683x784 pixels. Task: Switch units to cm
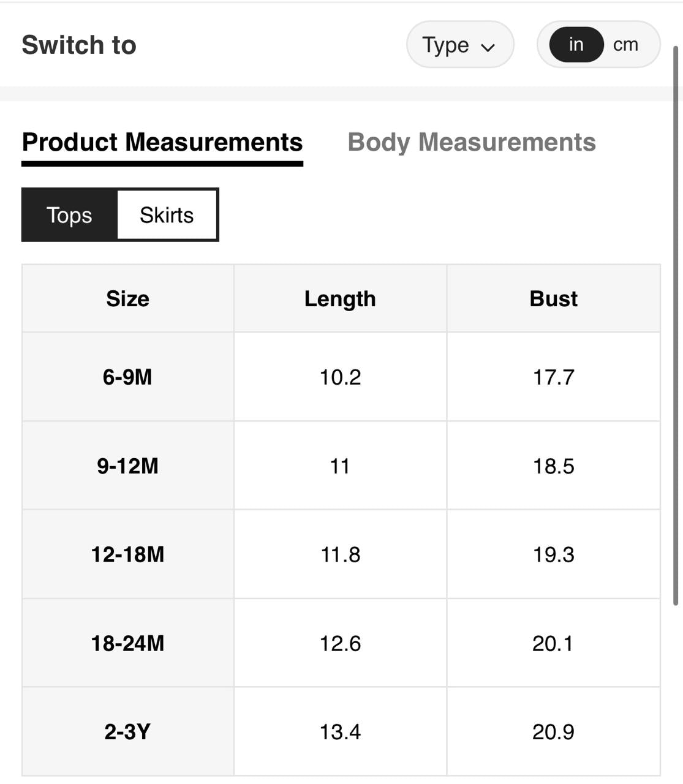tap(625, 45)
